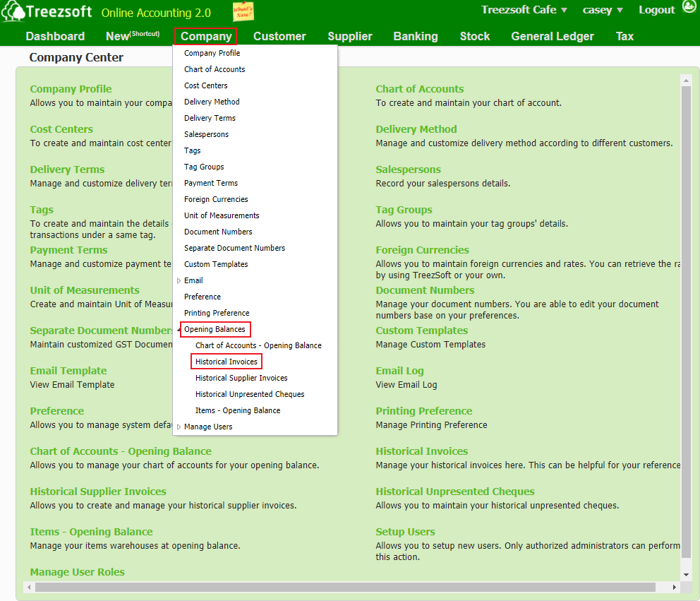Pick Delivery Terms in the menu
This screenshot has height=601, width=700.
click(x=210, y=118)
